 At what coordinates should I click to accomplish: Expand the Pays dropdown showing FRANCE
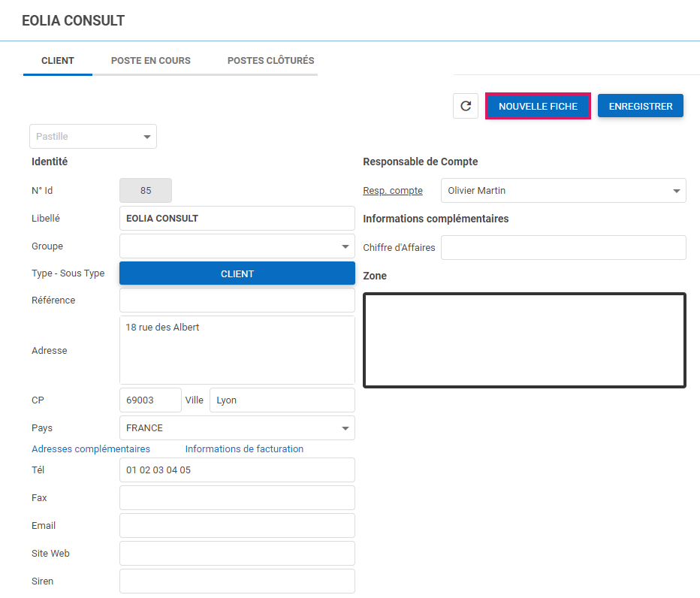click(x=345, y=428)
